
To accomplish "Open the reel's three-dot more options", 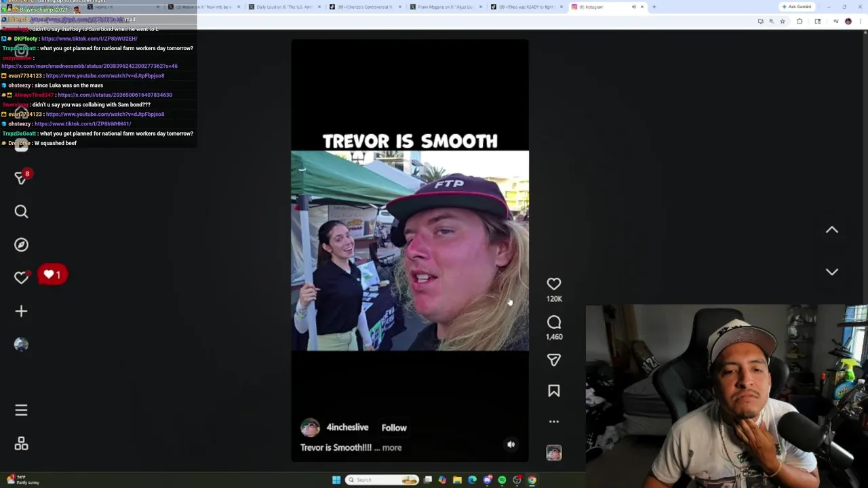I will tap(554, 422).
